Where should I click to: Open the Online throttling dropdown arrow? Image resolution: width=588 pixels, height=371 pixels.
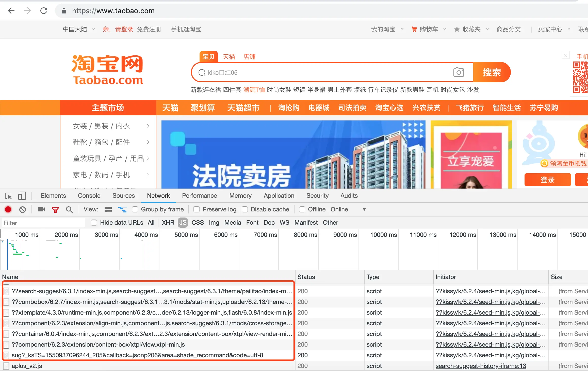tap(364, 209)
